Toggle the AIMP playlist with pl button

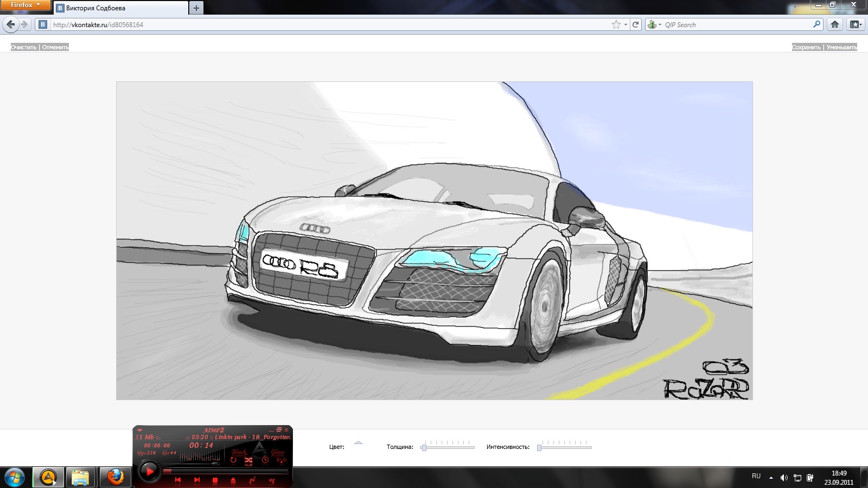252,480
